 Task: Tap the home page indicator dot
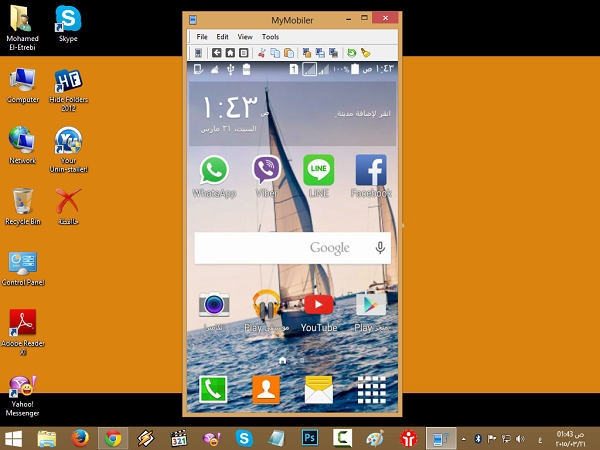pos(283,360)
